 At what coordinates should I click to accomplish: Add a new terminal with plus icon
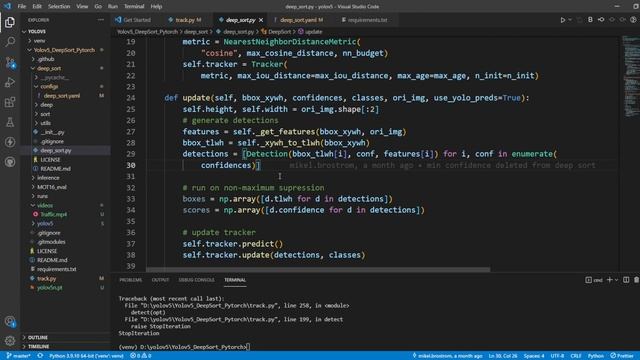click(x=609, y=280)
